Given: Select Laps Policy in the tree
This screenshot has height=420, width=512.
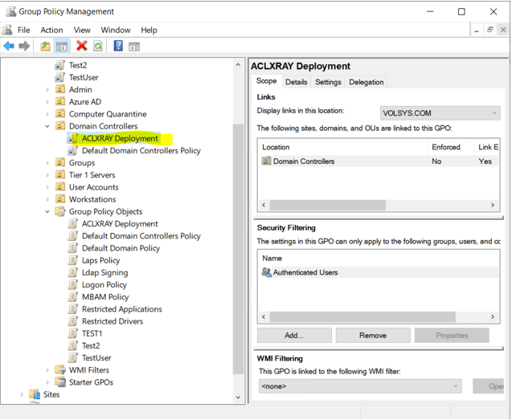Looking at the screenshot, I should tap(100, 260).
